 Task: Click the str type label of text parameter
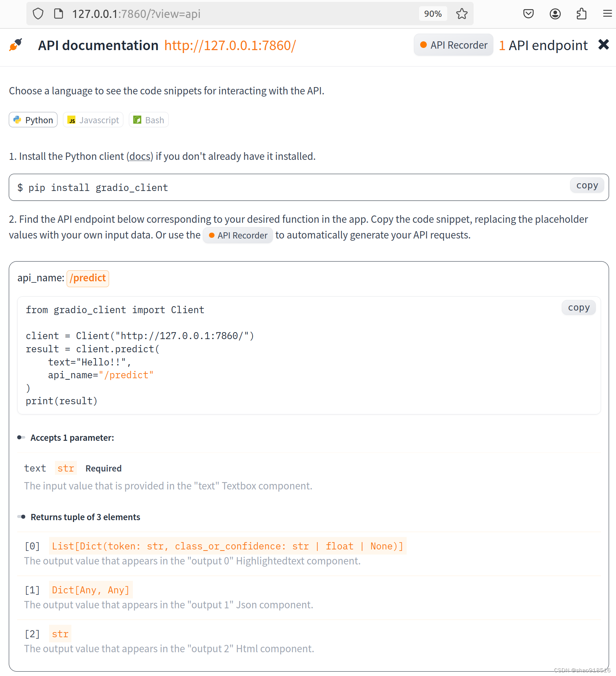click(x=66, y=468)
